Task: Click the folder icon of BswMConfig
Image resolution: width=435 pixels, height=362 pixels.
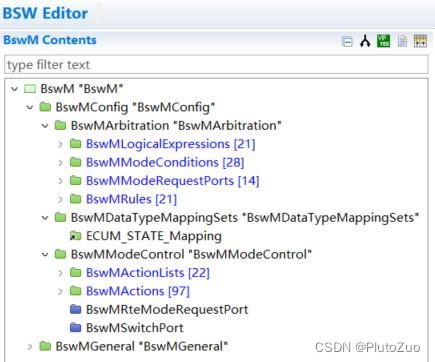Action: 45,107
